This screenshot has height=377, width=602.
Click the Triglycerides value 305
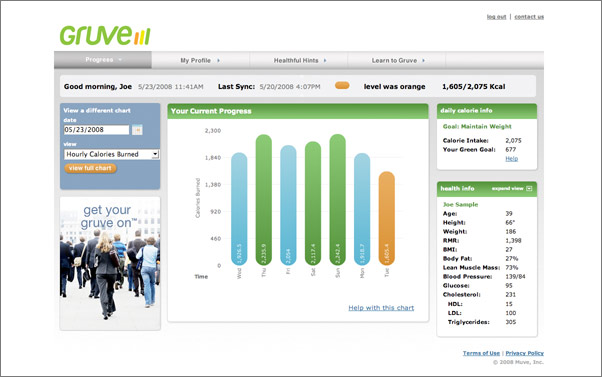pos(511,322)
